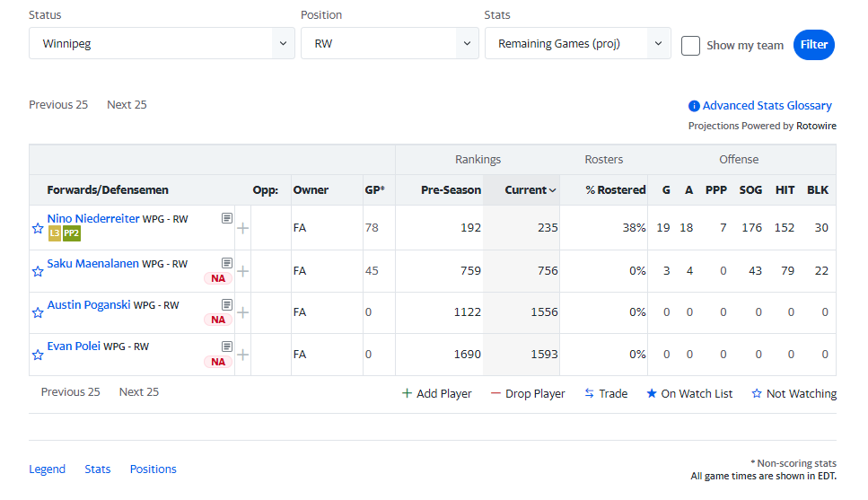The width and height of the screenshot is (868, 500).
Task: View Austin Poganski player notes icon
Action: 227,304
